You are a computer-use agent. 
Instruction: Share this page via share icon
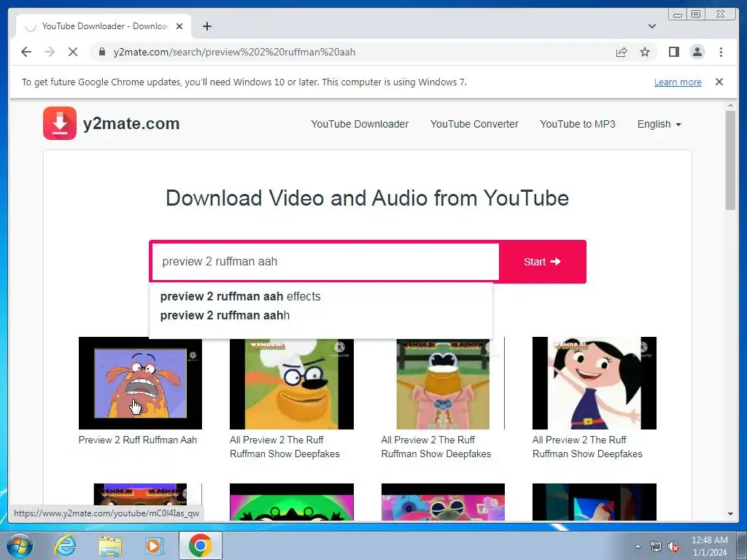click(622, 52)
